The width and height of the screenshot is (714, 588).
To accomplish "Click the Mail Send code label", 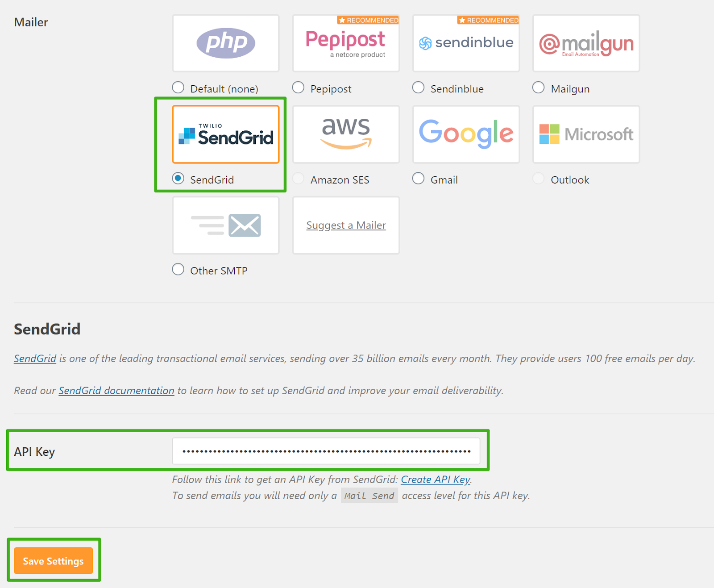I will (x=369, y=496).
